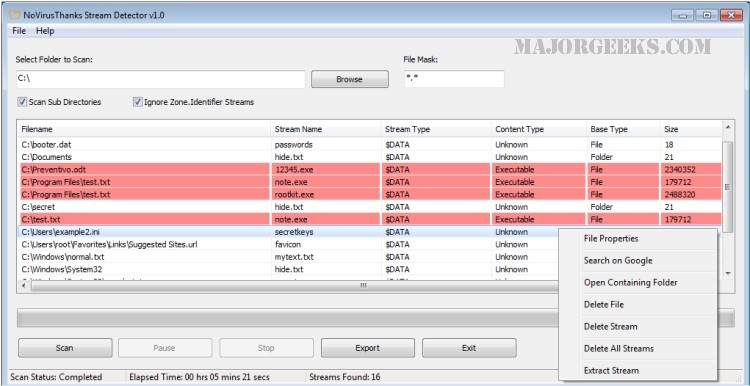Choose File Properties from context menu
Image resolution: width=750 pixels, height=386 pixels.
pyautogui.click(x=611, y=239)
